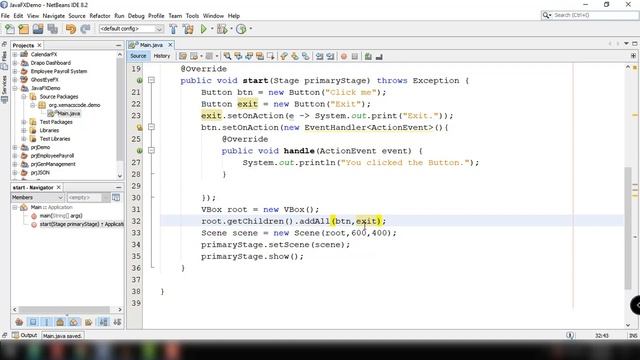Click the New Project toolbar icon
The height and width of the screenshot is (360, 640).
pos(24,29)
